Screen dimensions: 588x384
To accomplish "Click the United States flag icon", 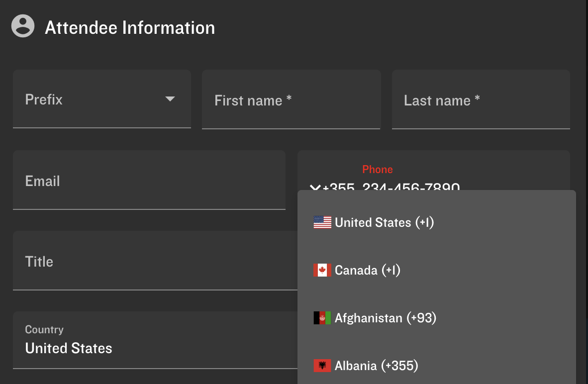I will (x=322, y=222).
